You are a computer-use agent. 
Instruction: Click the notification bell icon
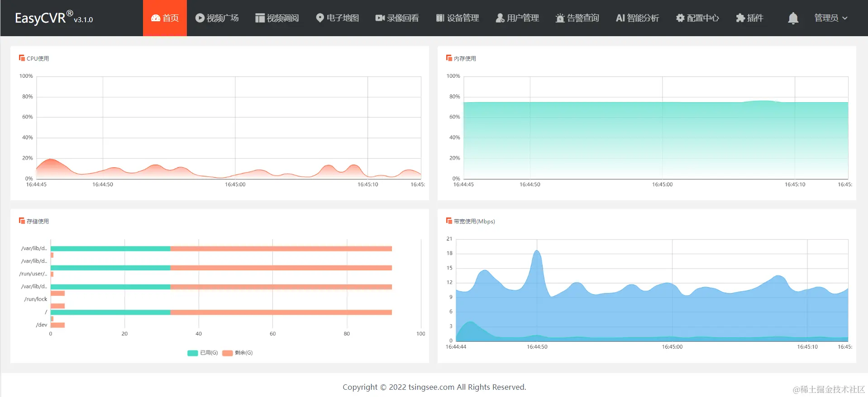pos(793,18)
